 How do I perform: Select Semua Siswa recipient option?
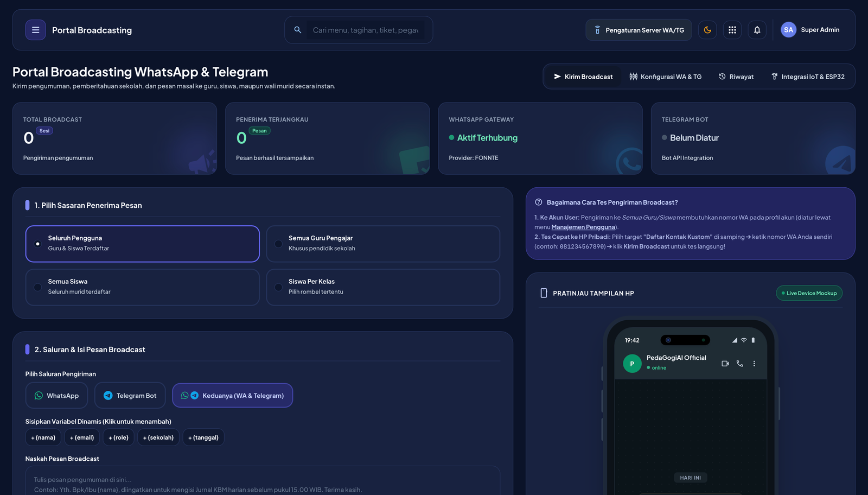tap(143, 287)
